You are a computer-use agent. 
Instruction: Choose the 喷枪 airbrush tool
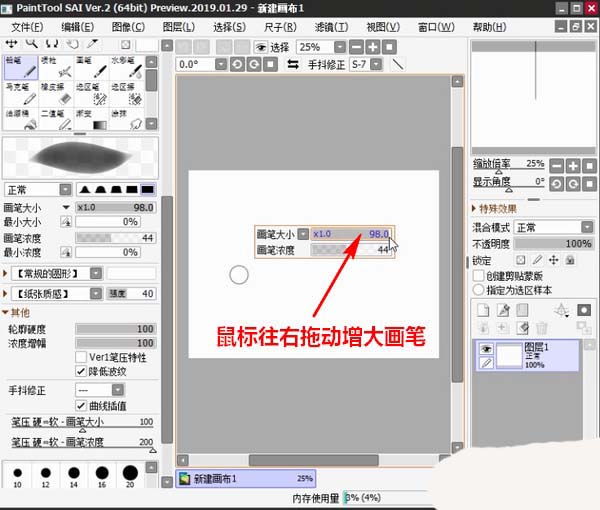56,67
